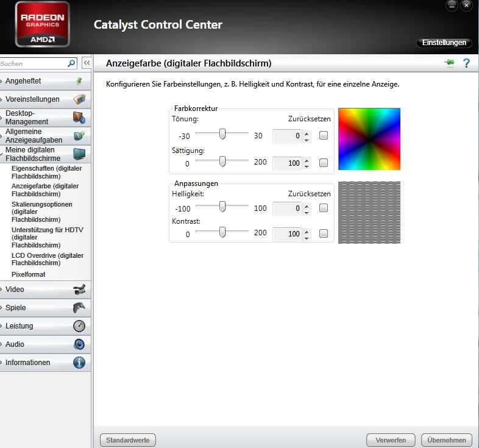Pin this page with the green pin icon
This screenshot has height=448, width=479.
pos(449,63)
